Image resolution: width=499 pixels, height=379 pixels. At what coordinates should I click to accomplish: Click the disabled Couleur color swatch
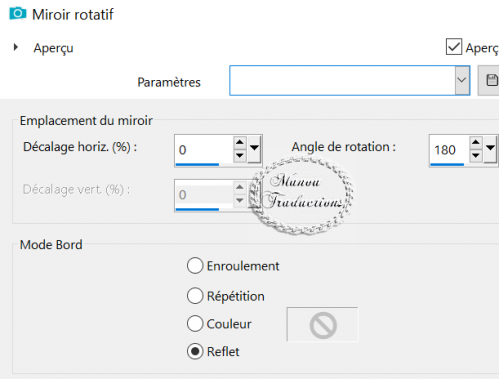click(x=322, y=324)
